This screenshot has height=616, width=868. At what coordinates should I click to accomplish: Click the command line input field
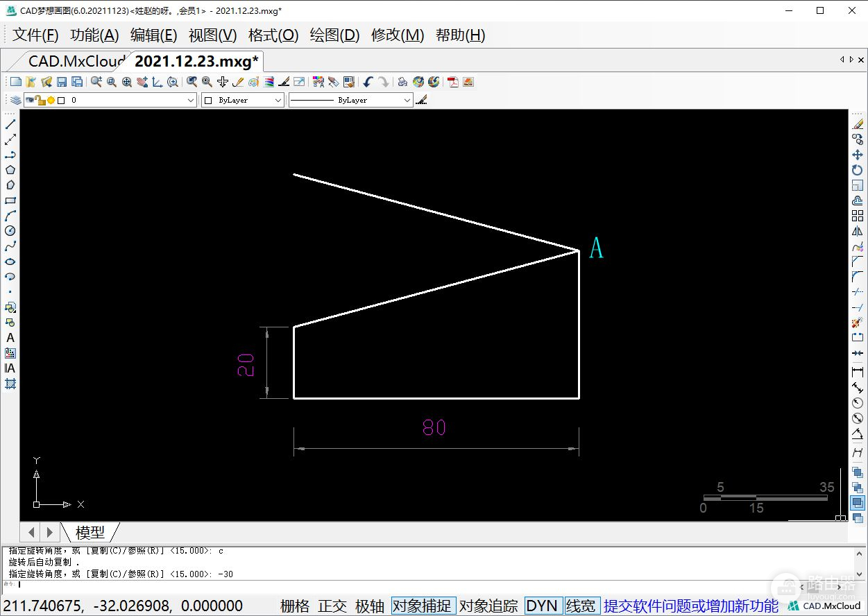tap(416, 584)
